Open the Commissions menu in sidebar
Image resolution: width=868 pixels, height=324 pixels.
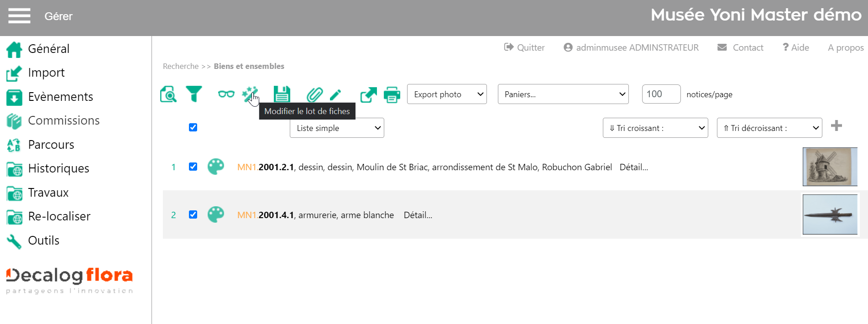[x=63, y=120]
